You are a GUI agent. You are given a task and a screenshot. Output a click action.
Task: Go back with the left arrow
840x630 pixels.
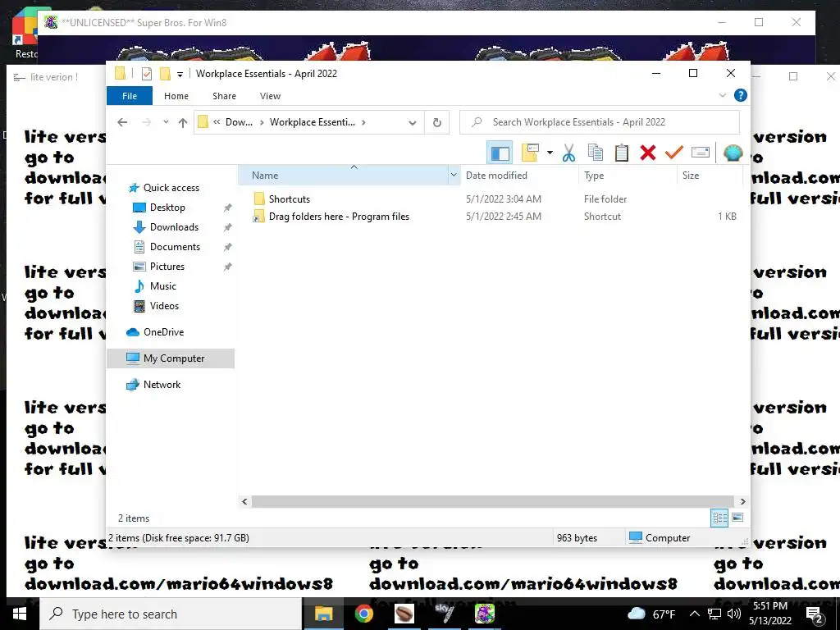tap(122, 122)
